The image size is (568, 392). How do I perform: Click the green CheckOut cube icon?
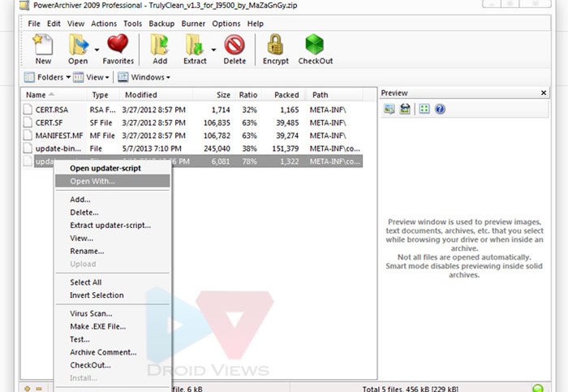point(315,44)
